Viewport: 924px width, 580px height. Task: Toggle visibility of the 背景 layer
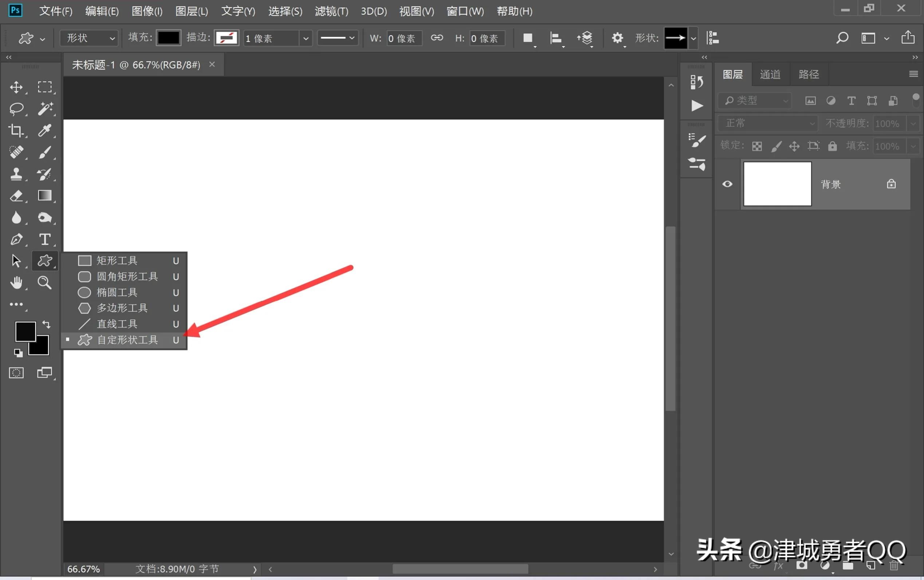click(x=727, y=184)
